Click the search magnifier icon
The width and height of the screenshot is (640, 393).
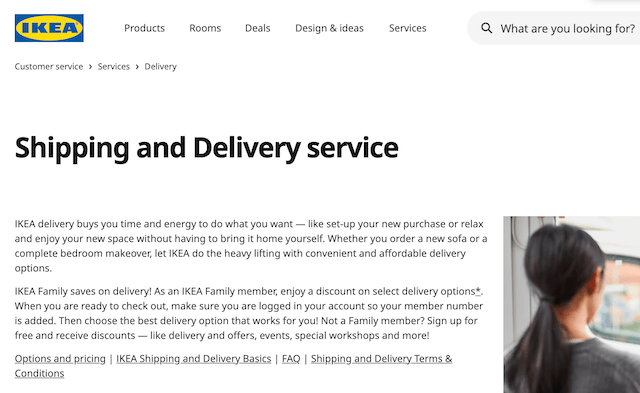point(486,28)
